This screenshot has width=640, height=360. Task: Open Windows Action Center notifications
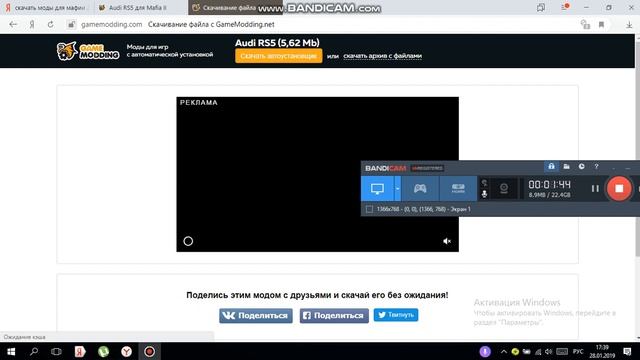pos(627,351)
